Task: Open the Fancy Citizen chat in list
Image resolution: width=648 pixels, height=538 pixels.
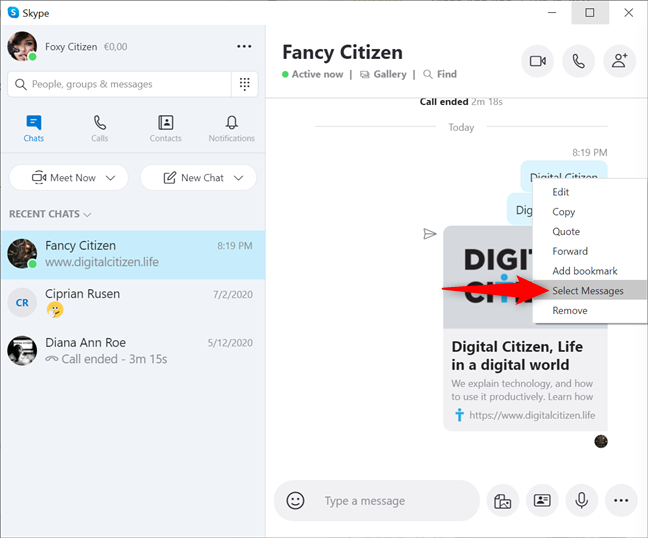Action: click(x=133, y=255)
